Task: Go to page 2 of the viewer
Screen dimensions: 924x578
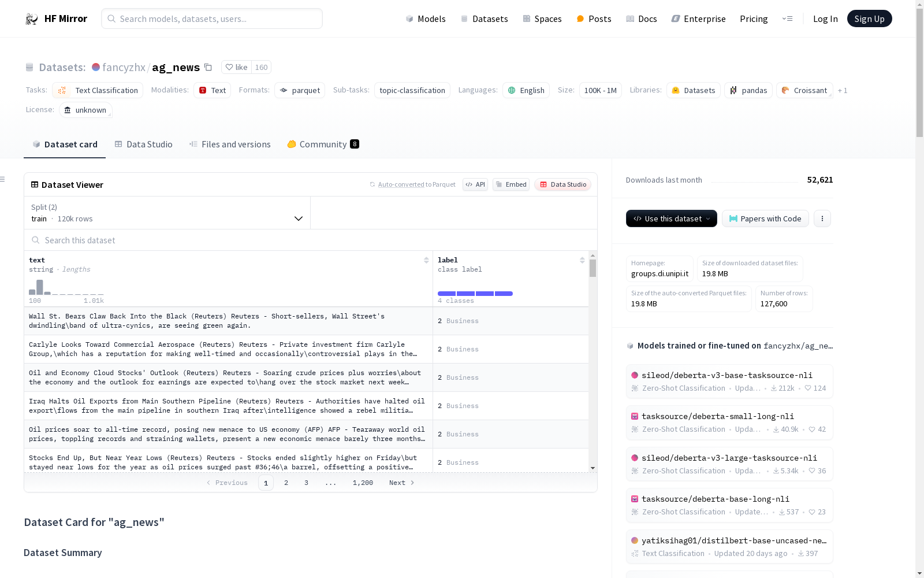Action: pos(286,483)
